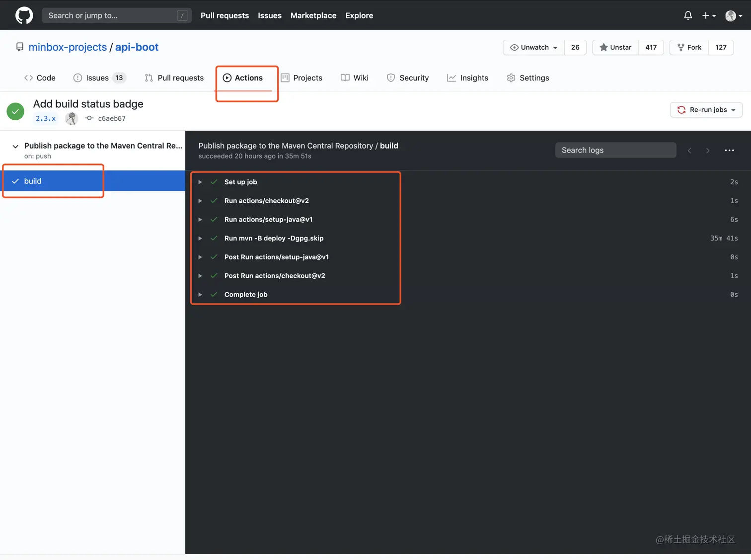Image resolution: width=751 pixels, height=560 pixels.
Task: View the 417 stargazers count
Action: (651, 47)
